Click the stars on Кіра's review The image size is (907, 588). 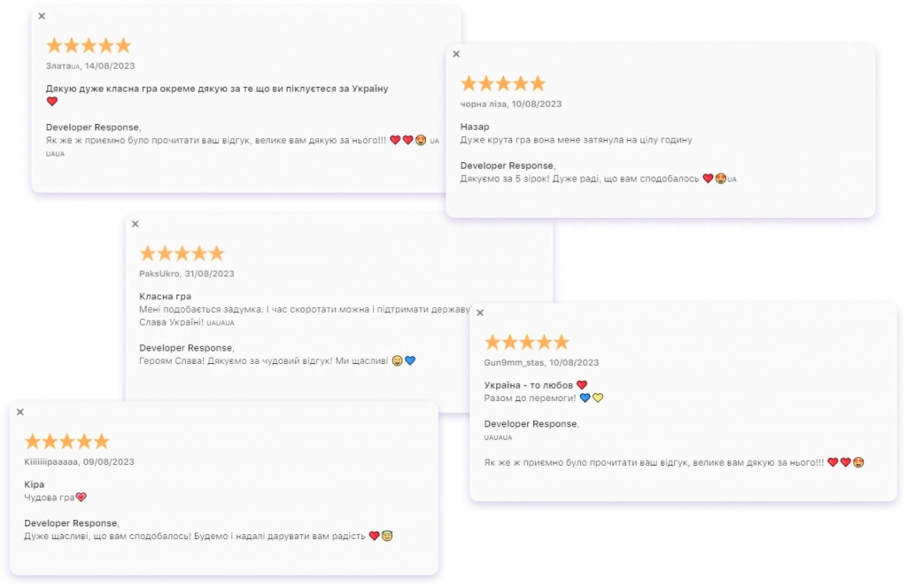point(67,441)
